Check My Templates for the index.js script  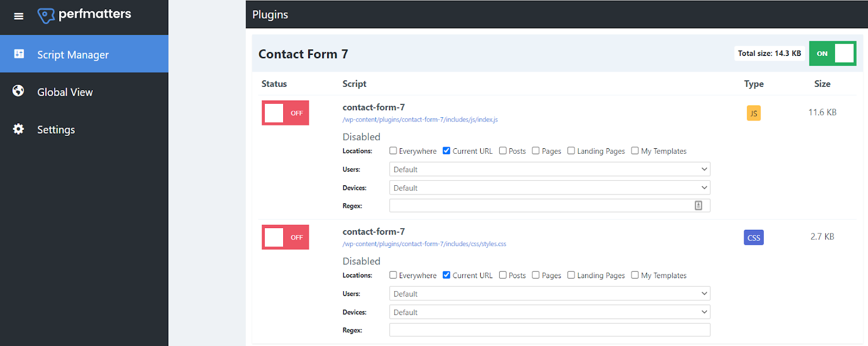[x=635, y=150]
